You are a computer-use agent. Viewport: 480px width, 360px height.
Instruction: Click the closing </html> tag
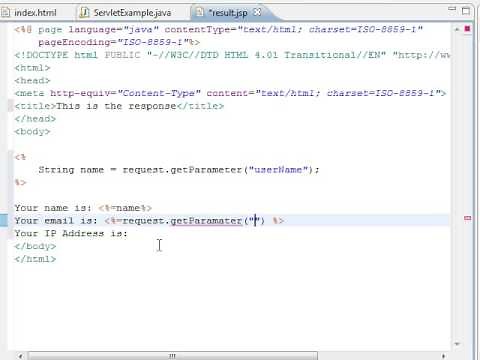[35, 259]
